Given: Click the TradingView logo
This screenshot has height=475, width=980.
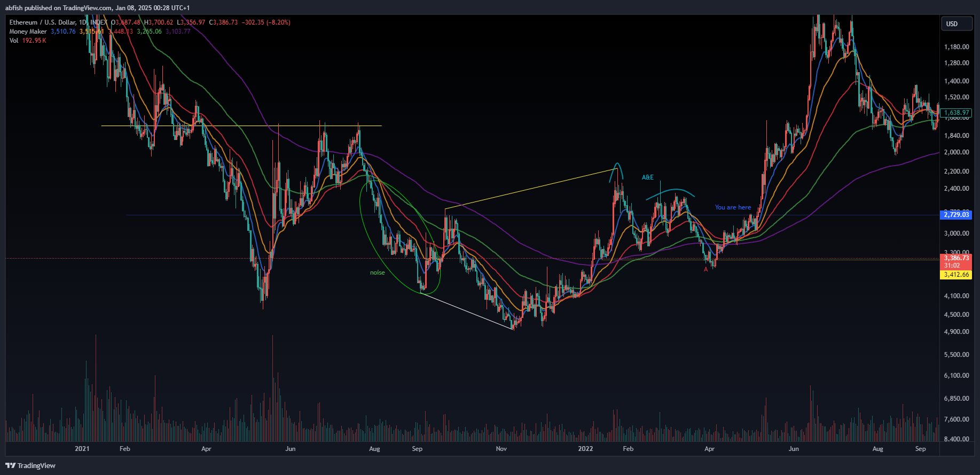Looking at the screenshot, I should (30, 465).
